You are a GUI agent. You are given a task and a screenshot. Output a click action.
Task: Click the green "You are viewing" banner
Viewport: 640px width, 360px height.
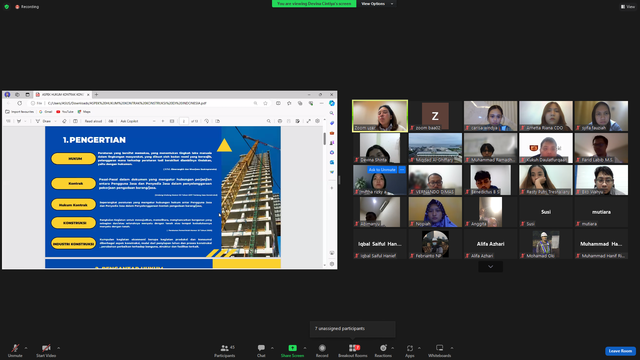click(314, 4)
